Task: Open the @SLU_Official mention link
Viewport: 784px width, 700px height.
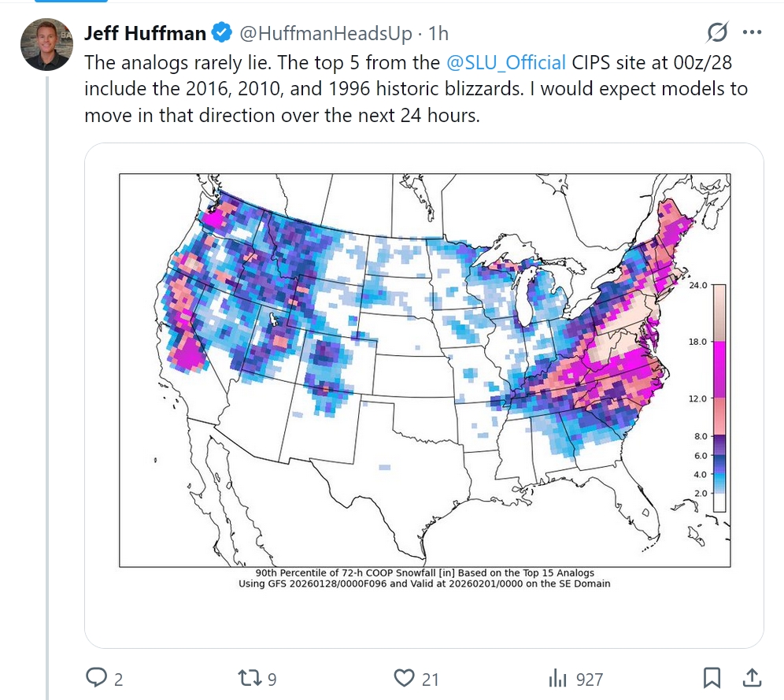Action: coord(505,62)
